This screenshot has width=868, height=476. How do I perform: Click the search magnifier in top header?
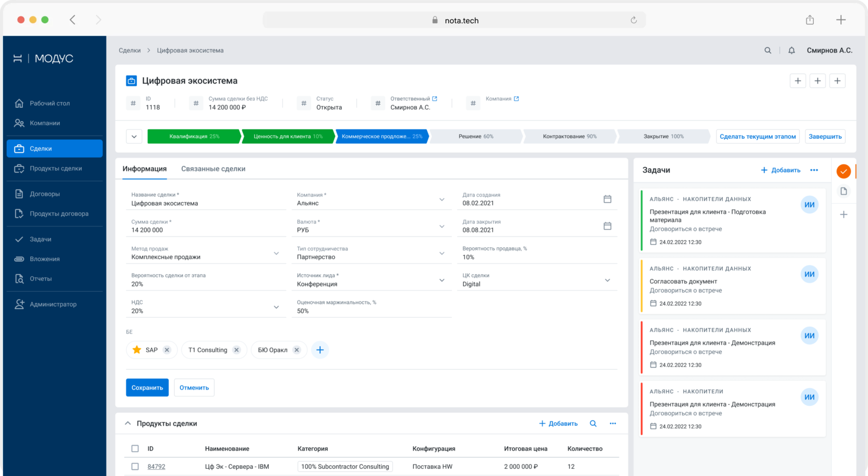tap(768, 51)
